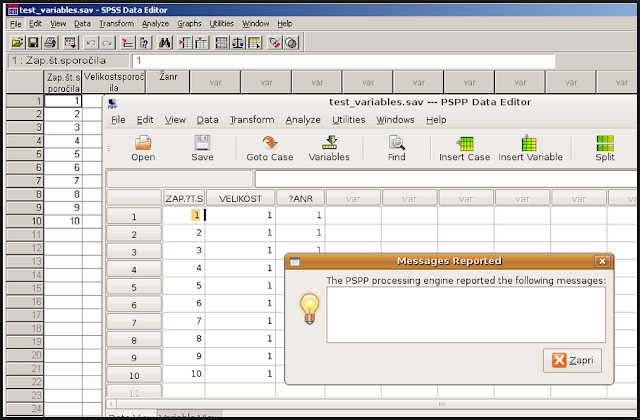
Task: Open SPSS Utilities menu
Action: click(x=222, y=24)
